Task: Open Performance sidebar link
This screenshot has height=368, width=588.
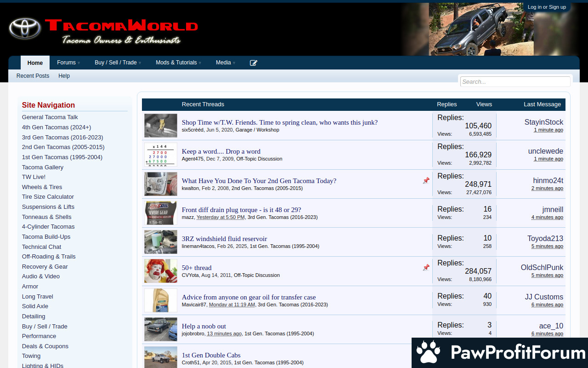Action: coord(39,336)
